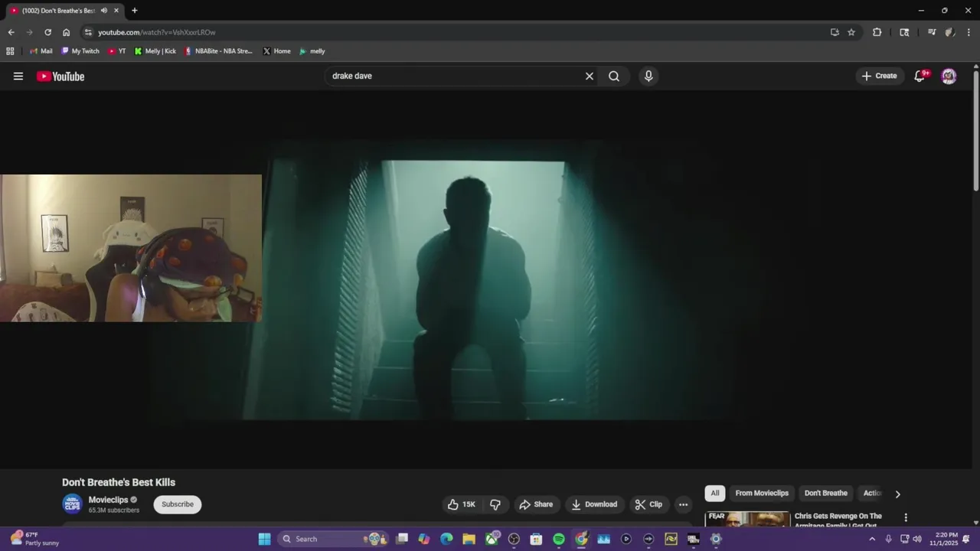Open a new browser tab
This screenshot has height=551, width=980.
pos(135,11)
